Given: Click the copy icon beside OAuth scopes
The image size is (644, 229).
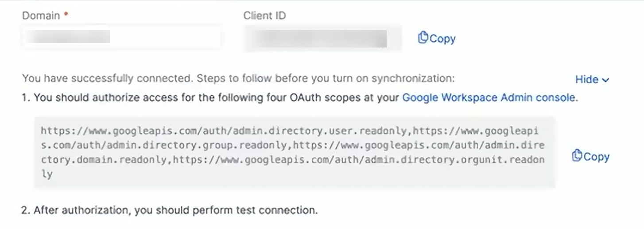Looking at the screenshot, I should (577, 156).
